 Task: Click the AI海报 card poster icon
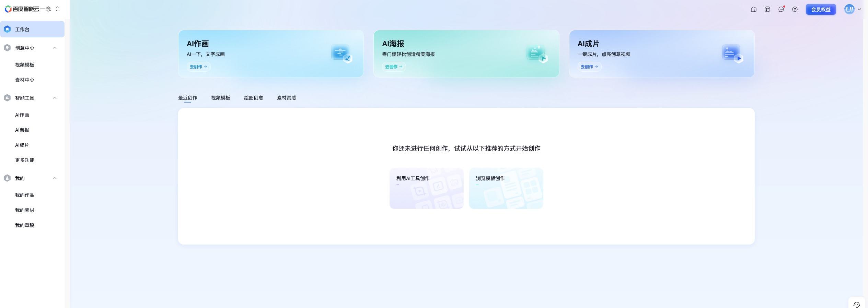[x=537, y=54]
